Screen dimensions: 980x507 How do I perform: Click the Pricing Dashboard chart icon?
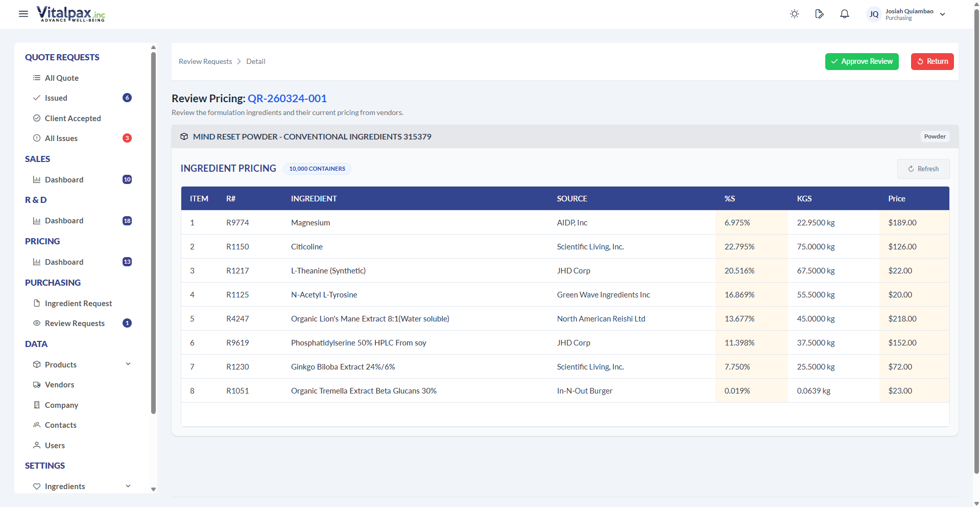[x=37, y=262]
